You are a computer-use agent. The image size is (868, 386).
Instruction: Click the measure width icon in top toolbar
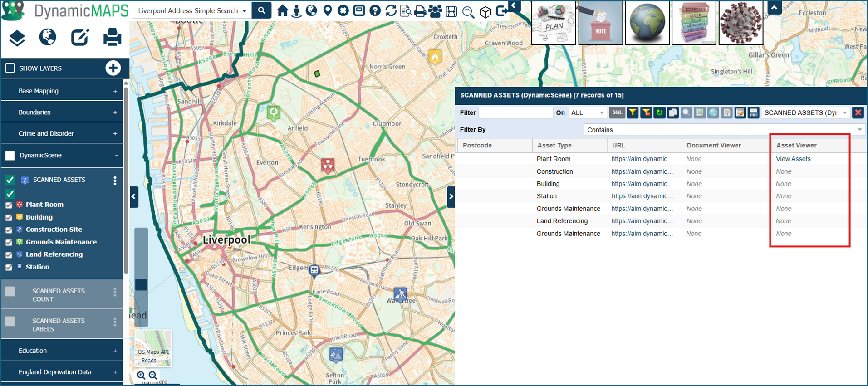point(451,11)
